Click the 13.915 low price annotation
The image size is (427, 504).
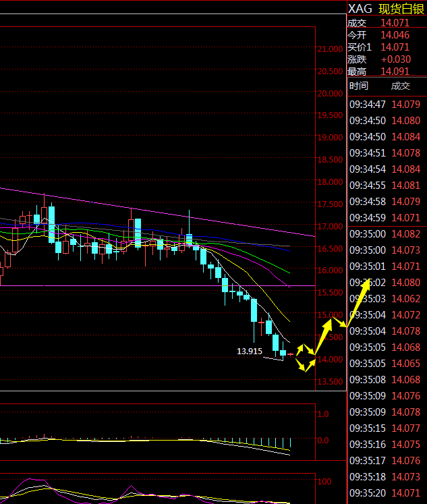pos(250,352)
